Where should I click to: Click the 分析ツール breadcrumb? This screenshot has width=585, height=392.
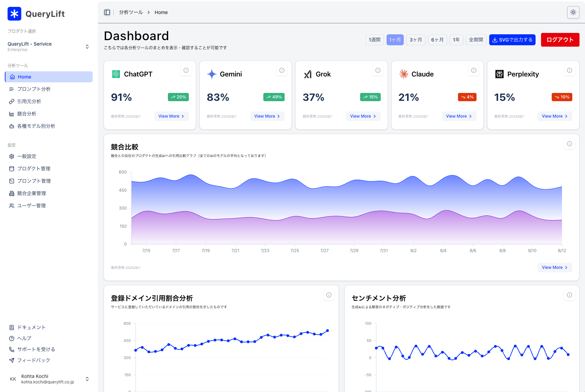coord(131,12)
